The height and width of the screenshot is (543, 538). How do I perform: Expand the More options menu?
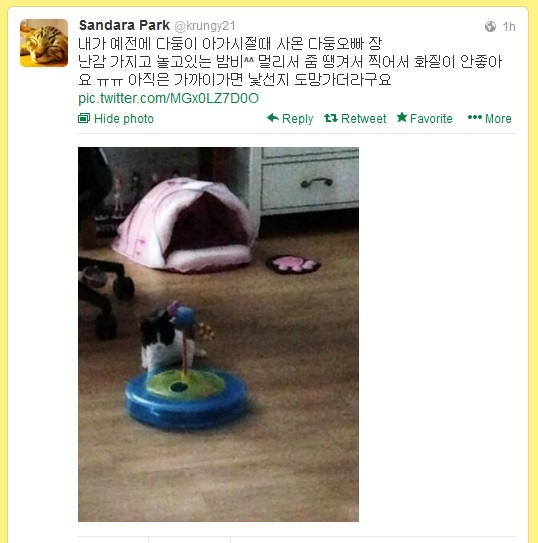[x=498, y=119]
